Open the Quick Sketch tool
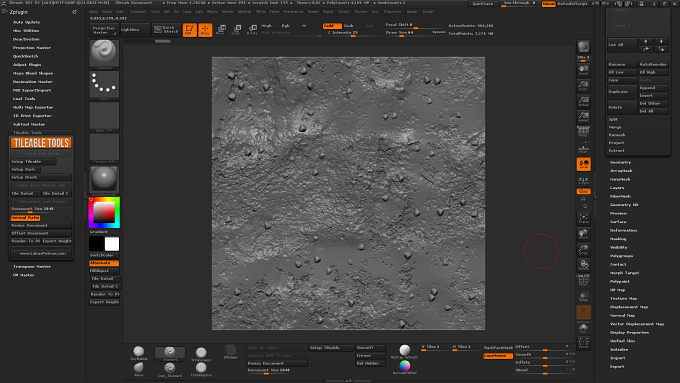Image resolution: width=680 pixels, height=383 pixels. click(166, 29)
